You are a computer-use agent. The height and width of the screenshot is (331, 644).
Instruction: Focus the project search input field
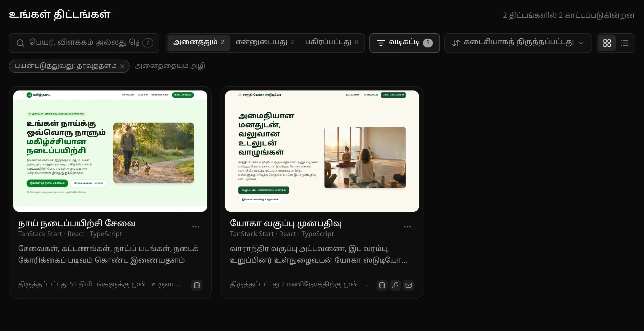(x=84, y=43)
